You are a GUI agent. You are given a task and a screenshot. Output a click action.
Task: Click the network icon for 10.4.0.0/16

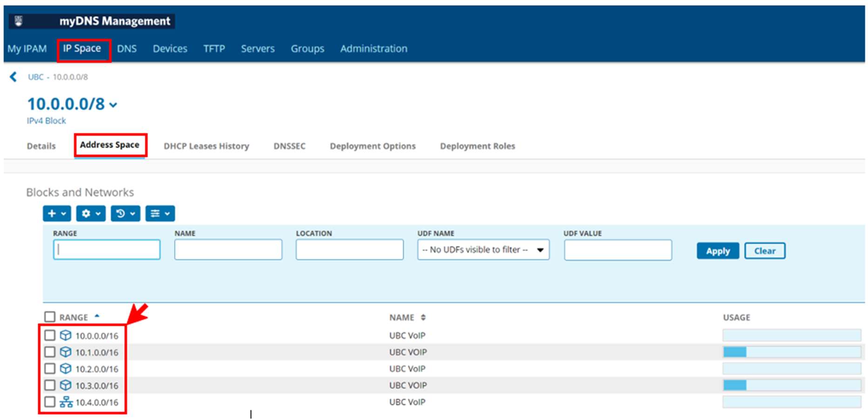click(x=66, y=402)
